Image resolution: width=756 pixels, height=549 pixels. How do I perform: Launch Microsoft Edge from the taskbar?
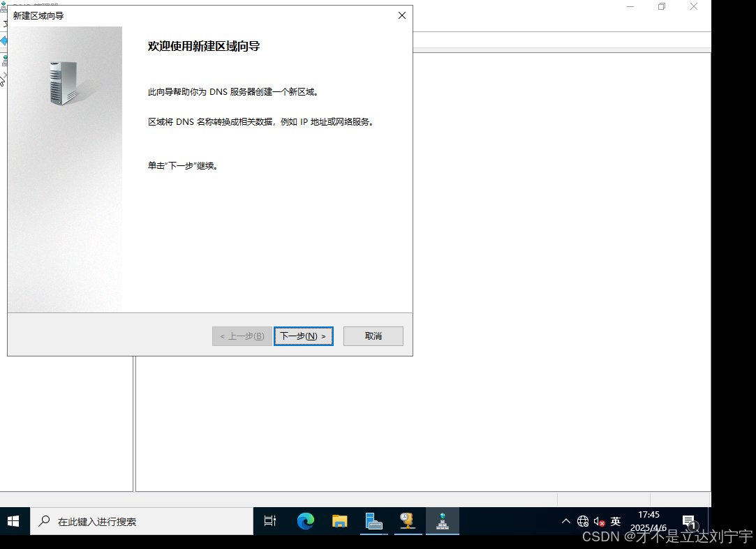[305, 520]
